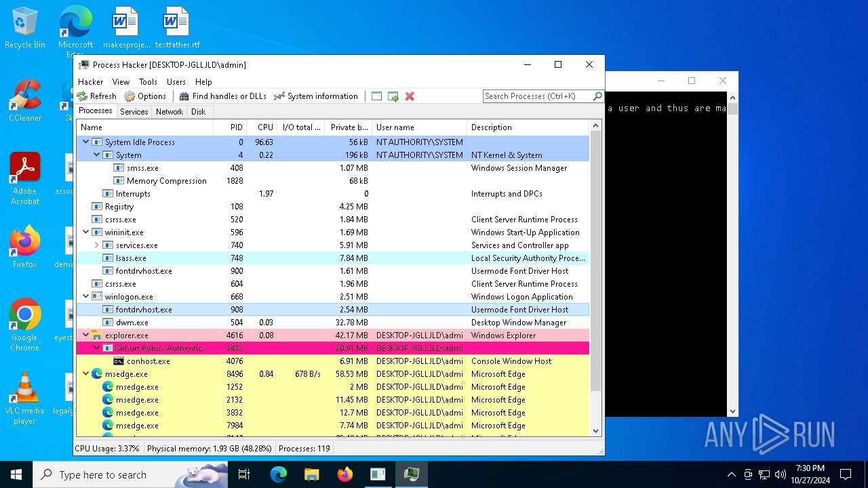Click the conhost.exe console icon
Image resolution: width=868 pixels, height=488 pixels.
[x=119, y=361]
